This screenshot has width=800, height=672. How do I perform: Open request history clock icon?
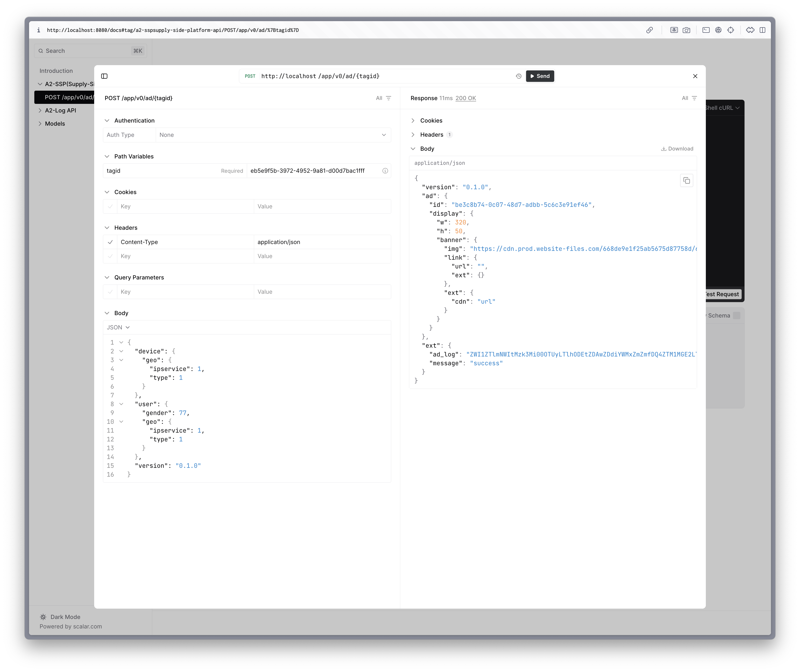(518, 76)
